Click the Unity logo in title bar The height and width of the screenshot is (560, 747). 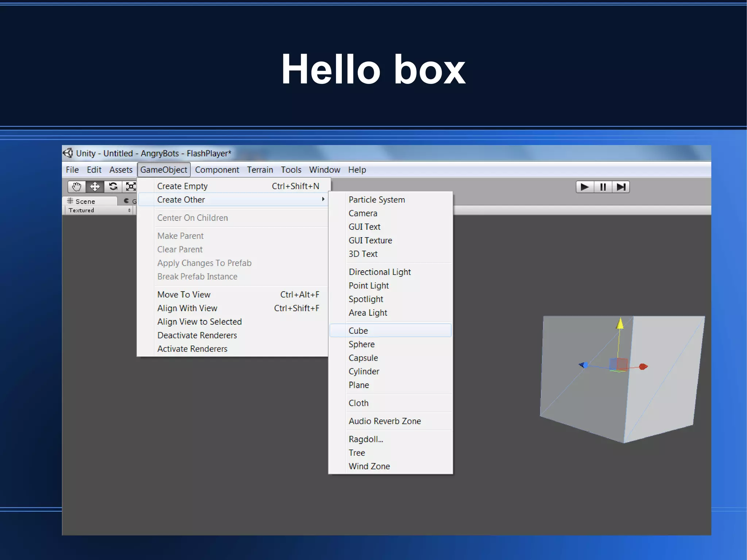tap(68, 153)
